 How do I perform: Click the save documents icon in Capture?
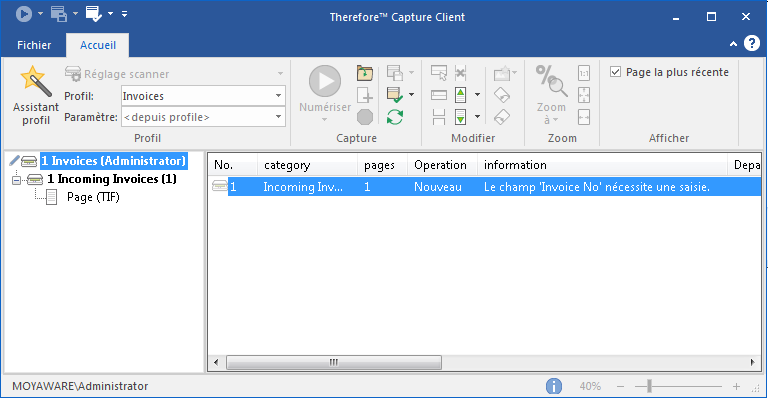[395, 73]
